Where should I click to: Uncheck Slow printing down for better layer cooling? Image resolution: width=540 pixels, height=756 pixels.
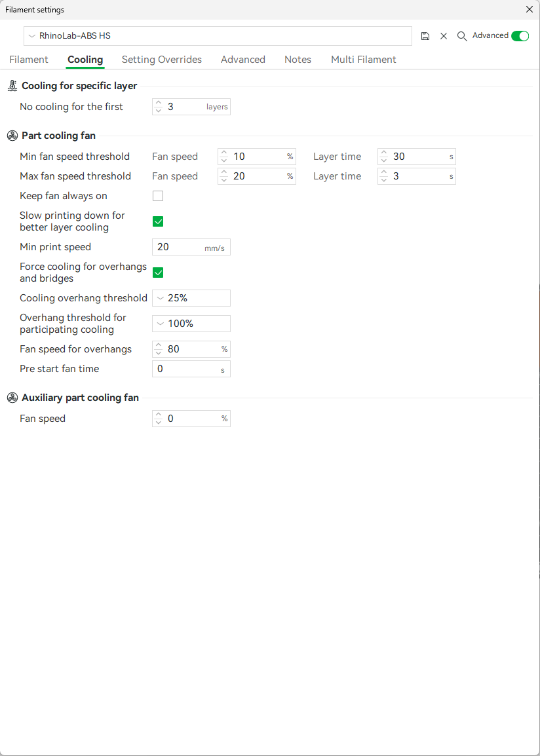pyautogui.click(x=158, y=221)
